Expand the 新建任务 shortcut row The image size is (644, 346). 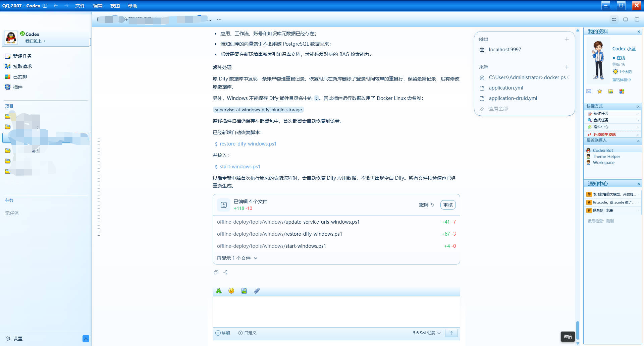click(612, 113)
